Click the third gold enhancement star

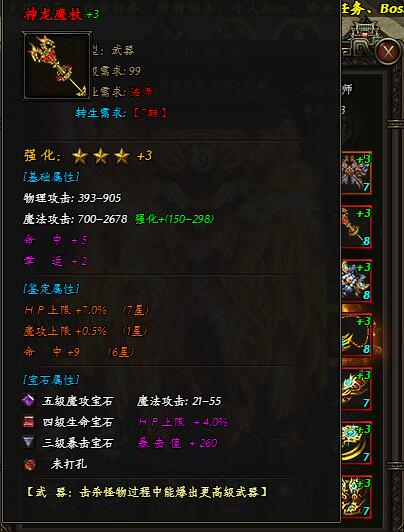[122, 156]
